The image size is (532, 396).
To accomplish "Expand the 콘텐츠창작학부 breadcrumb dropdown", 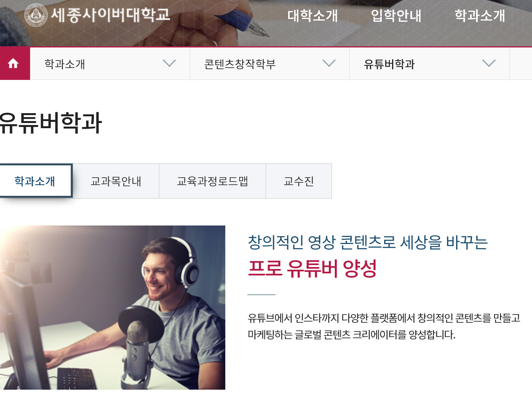I will tap(270, 64).
